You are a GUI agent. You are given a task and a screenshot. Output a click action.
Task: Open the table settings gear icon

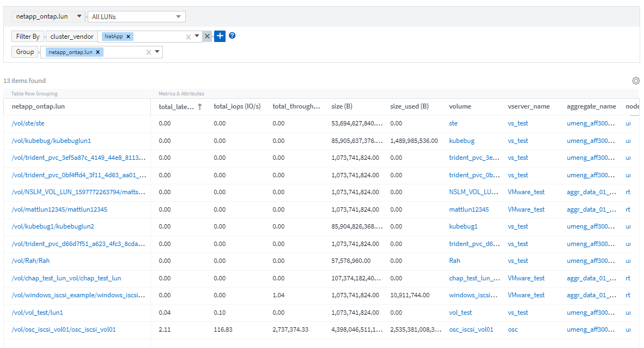tap(635, 81)
